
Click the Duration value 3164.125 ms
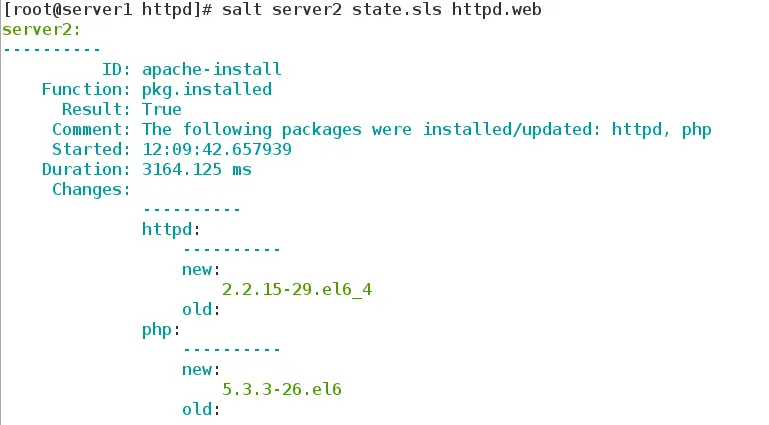tap(197, 169)
